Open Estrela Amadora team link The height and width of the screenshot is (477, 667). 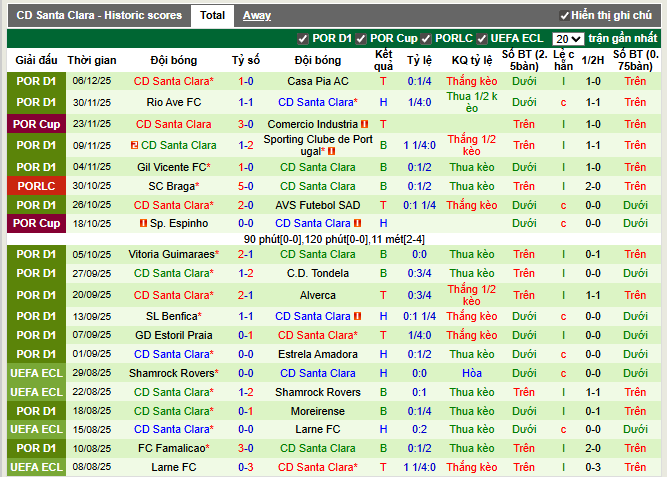318,354
